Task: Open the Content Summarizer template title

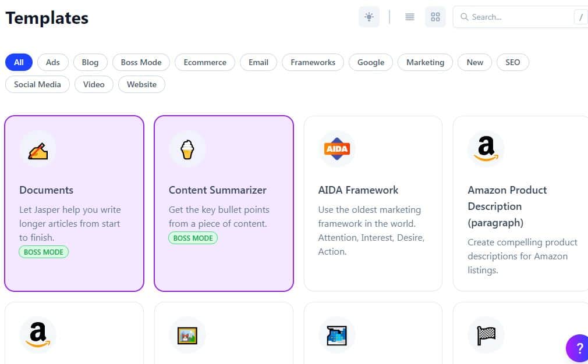Action: 218,190
